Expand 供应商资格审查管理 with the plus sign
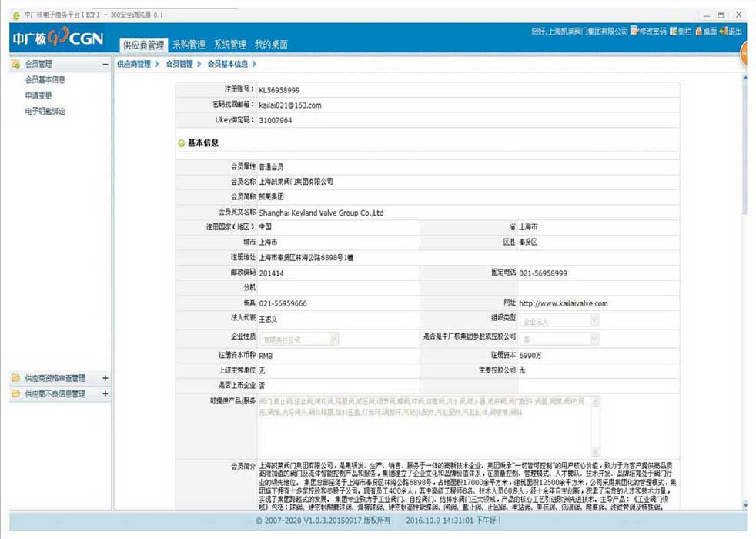The height and width of the screenshot is (539, 756). click(105, 378)
